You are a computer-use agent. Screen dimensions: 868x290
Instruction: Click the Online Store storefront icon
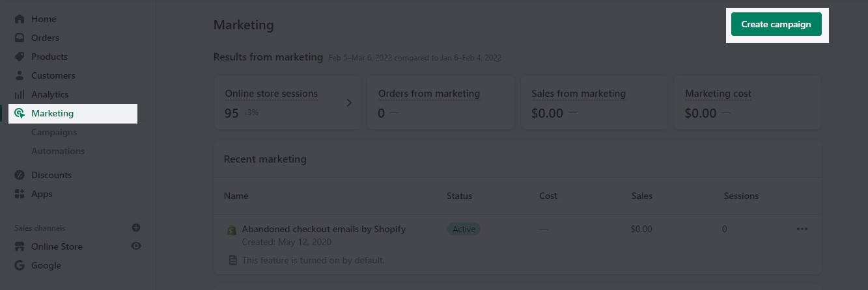tap(20, 246)
